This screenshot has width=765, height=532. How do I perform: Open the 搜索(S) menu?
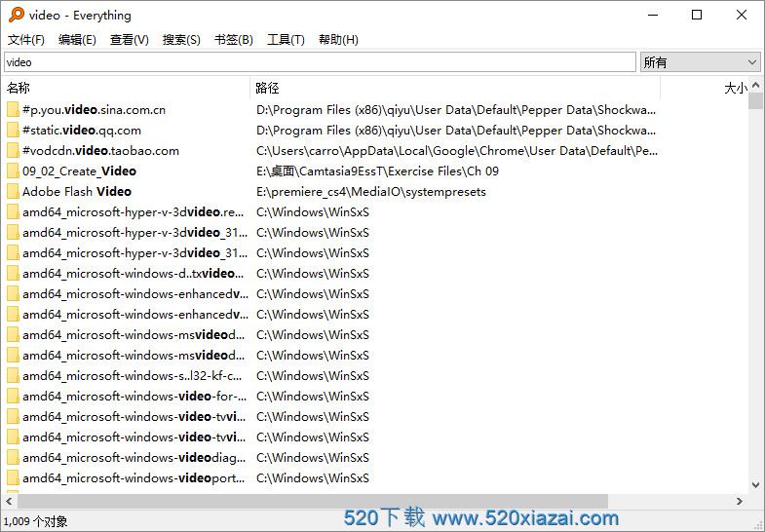[181, 40]
